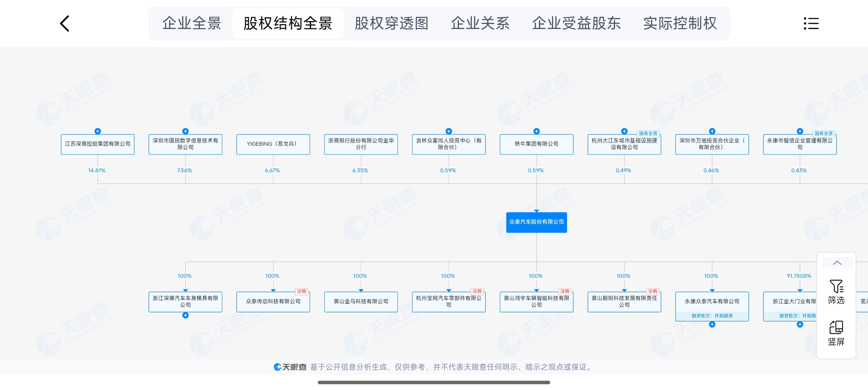Expand plus above 永康市智信企业管理有限公司

[x=800, y=131]
